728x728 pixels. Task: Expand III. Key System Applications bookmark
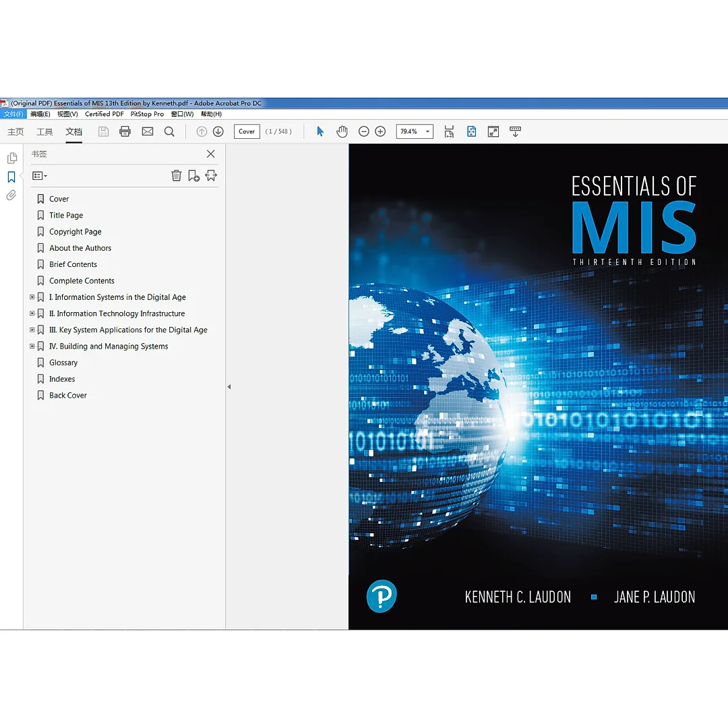coord(32,330)
